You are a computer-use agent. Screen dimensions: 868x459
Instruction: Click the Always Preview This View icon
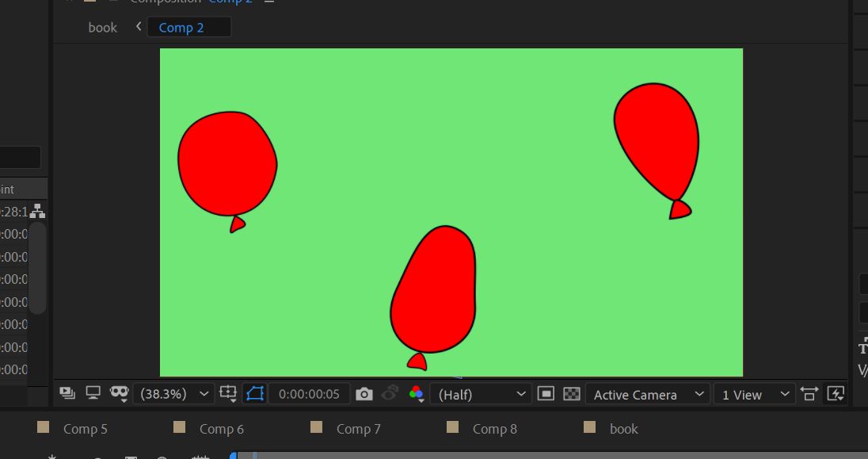pyautogui.click(x=67, y=393)
